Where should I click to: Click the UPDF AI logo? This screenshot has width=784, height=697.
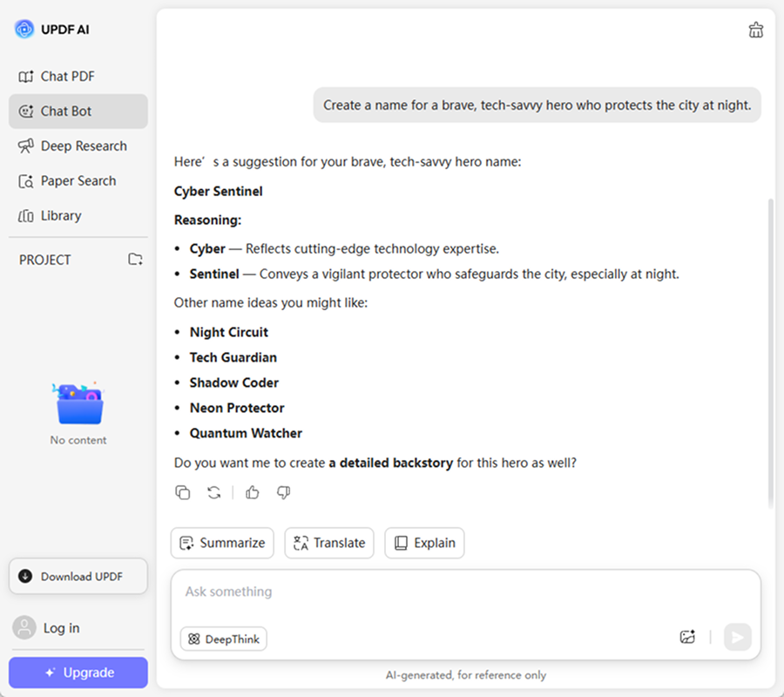(24, 29)
